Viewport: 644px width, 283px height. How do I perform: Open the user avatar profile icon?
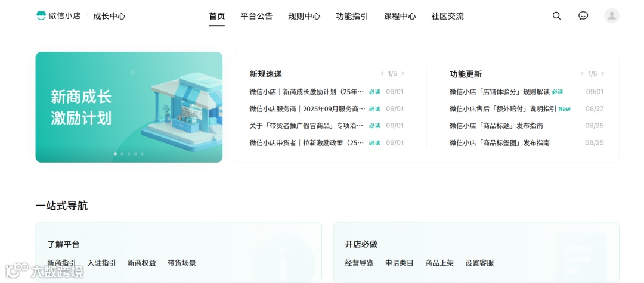(x=612, y=15)
